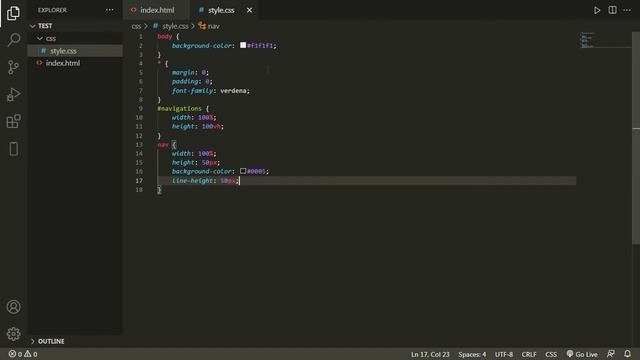Run the file with the play button
This screenshot has height=360, width=640.
coord(597,10)
